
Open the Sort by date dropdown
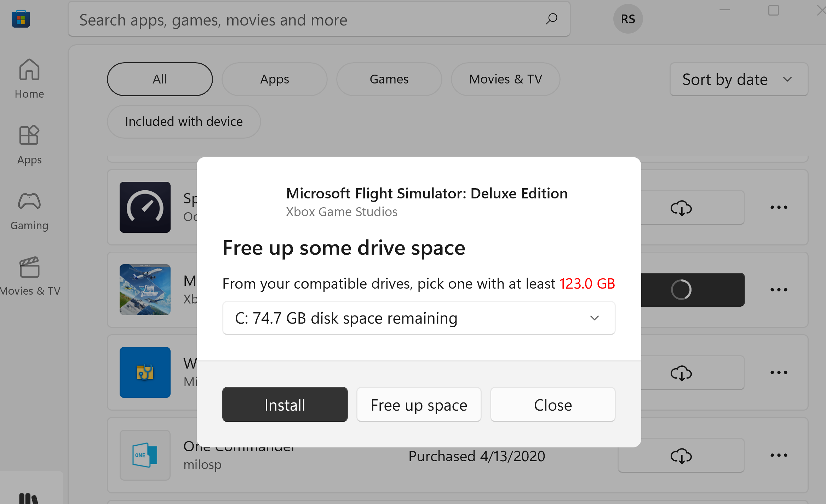738,79
